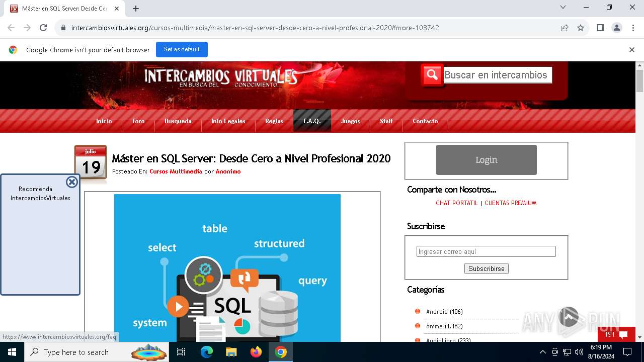Open the Juegos menu item
The width and height of the screenshot is (644, 362).
[x=351, y=121]
